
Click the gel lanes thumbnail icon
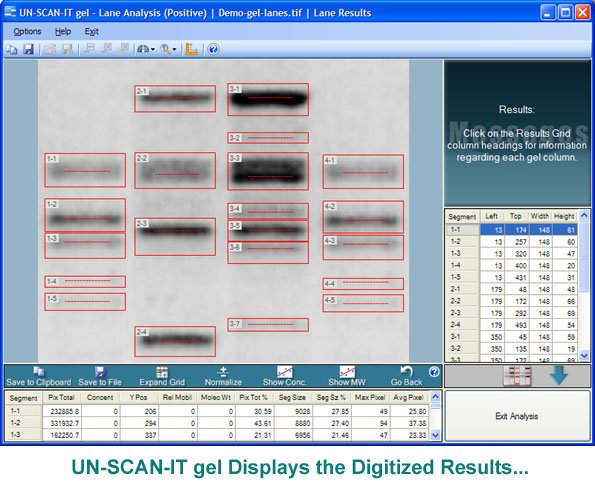pyautogui.click(x=517, y=376)
